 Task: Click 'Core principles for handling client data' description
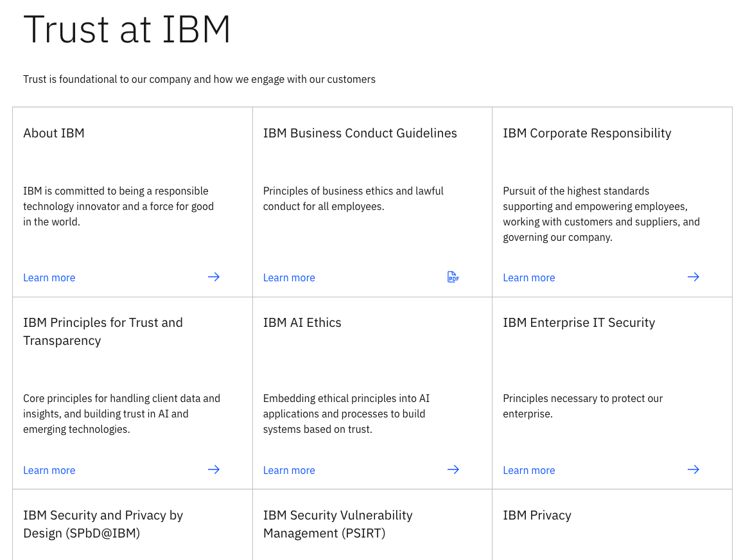(121, 414)
